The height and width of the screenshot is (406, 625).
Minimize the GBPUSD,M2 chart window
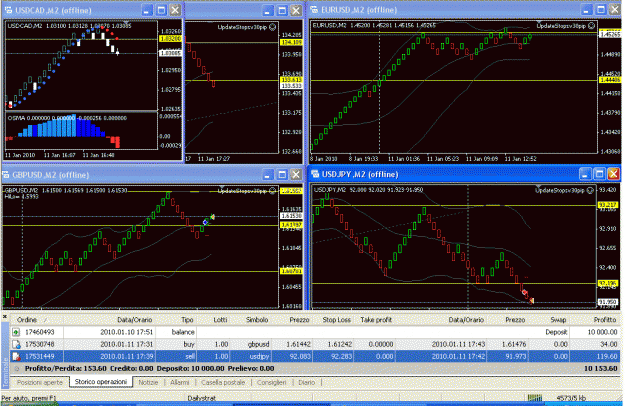[268, 175]
